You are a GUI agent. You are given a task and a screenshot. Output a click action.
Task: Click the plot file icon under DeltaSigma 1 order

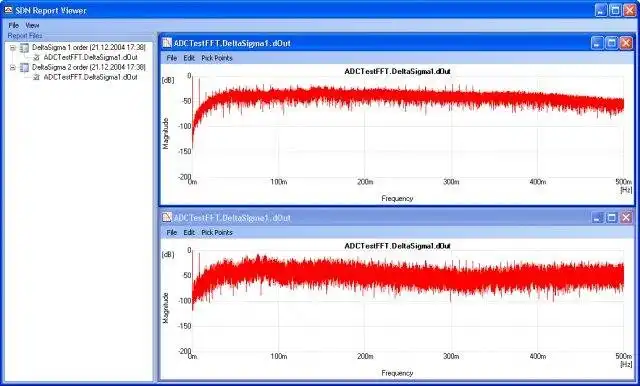pos(36,58)
